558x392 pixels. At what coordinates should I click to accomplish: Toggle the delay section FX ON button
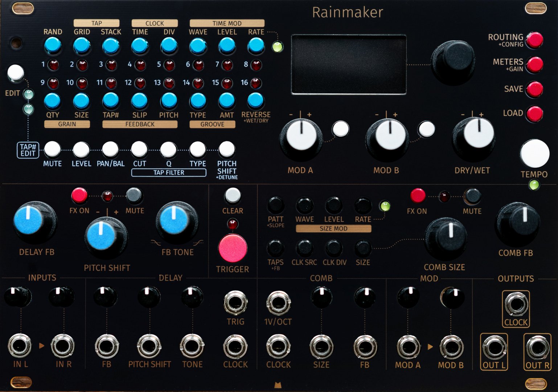(79, 196)
